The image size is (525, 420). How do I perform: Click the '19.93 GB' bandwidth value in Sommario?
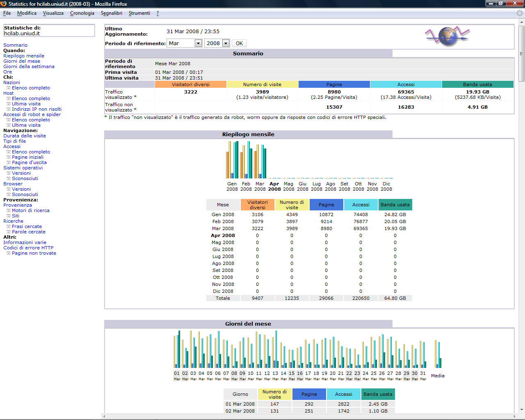477,92
